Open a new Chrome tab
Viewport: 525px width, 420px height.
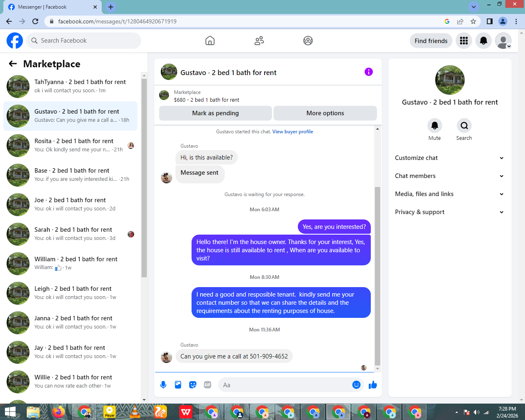[x=111, y=7]
